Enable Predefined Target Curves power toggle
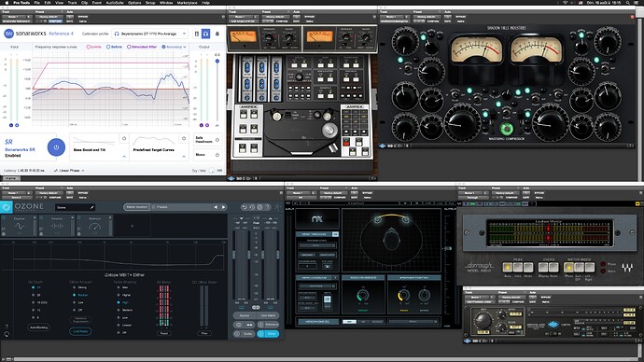644x362 pixels. click(x=184, y=138)
